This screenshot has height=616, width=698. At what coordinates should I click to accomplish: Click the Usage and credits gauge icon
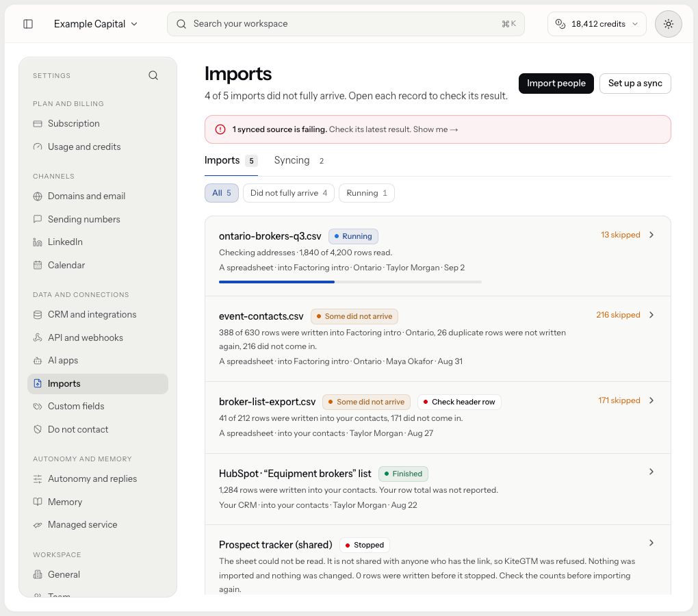[38, 147]
